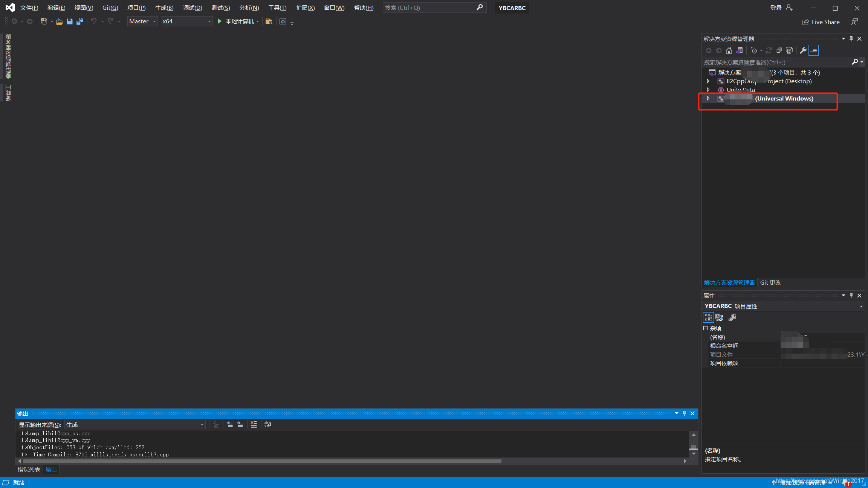The image size is (868, 488).
Task: Switch to 错误列表 error list tab
Action: [29, 470]
